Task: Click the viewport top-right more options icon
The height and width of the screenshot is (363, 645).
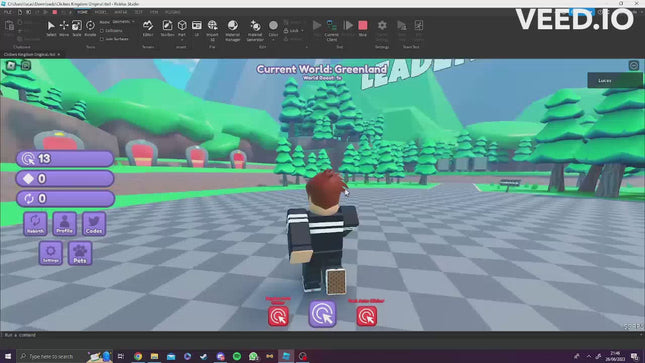Action: [633, 65]
